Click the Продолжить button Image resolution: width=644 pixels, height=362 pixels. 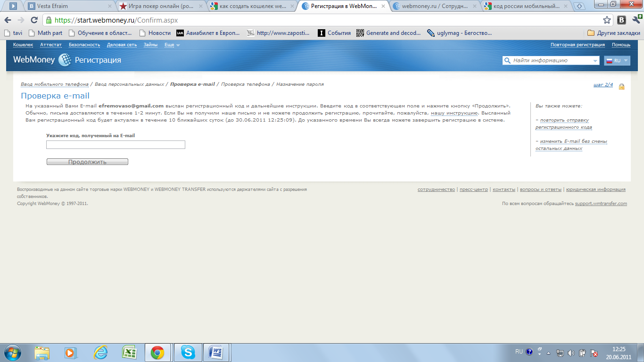click(87, 162)
